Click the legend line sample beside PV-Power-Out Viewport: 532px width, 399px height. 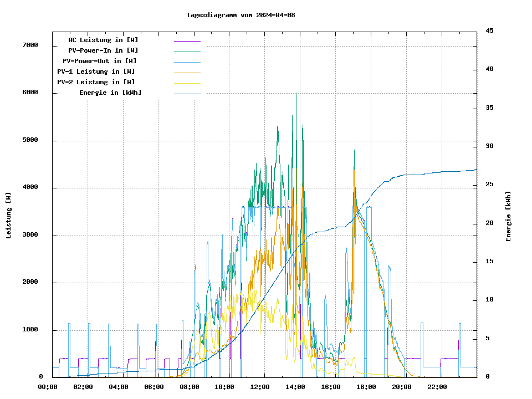click(x=187, y=62)
